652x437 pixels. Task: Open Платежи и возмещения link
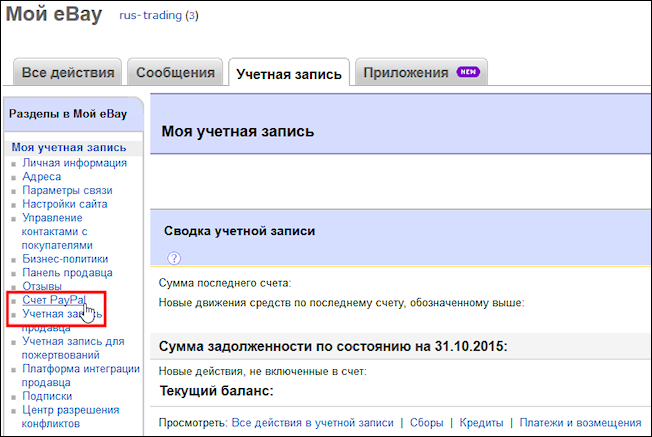click(580, 422)
